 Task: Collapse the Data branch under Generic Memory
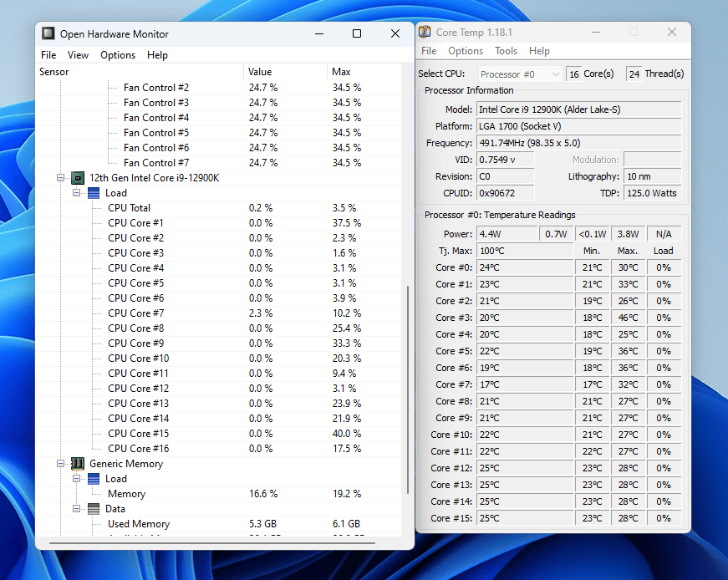click(x=76, y=508)
